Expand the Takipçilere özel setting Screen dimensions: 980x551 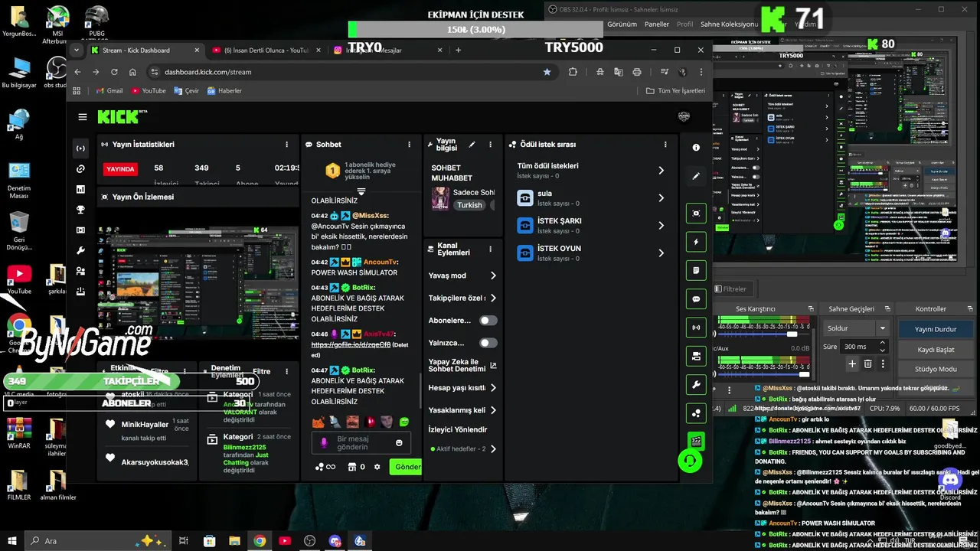(462, 298)
